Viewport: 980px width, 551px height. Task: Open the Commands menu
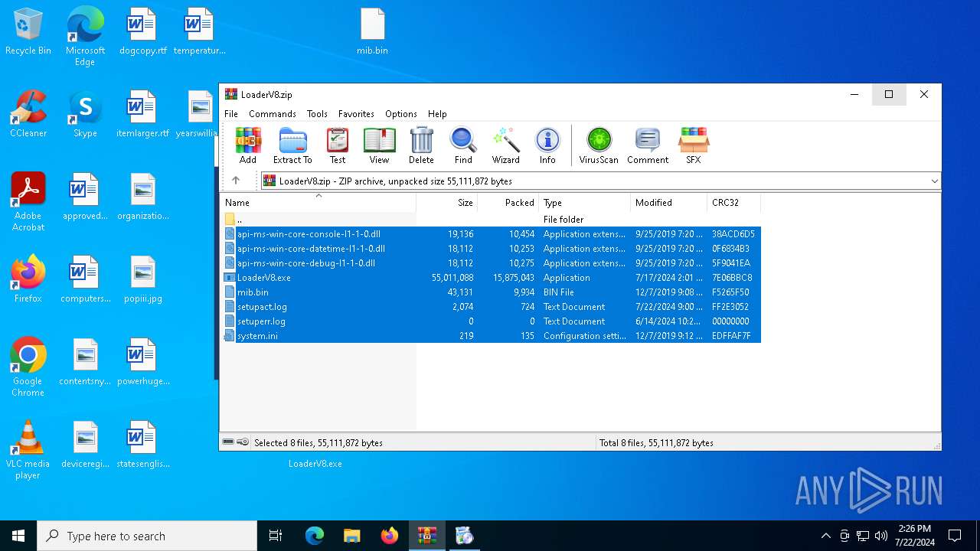coord(273,113)
